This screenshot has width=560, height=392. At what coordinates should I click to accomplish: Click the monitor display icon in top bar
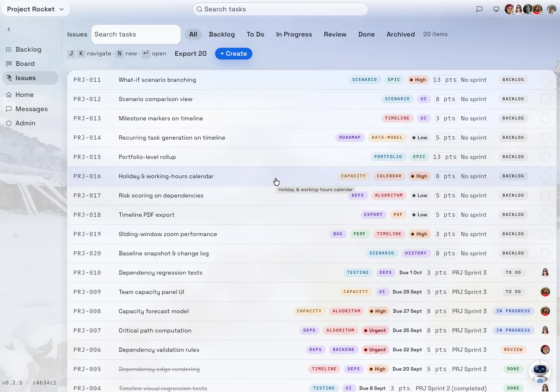click(496, 9)
